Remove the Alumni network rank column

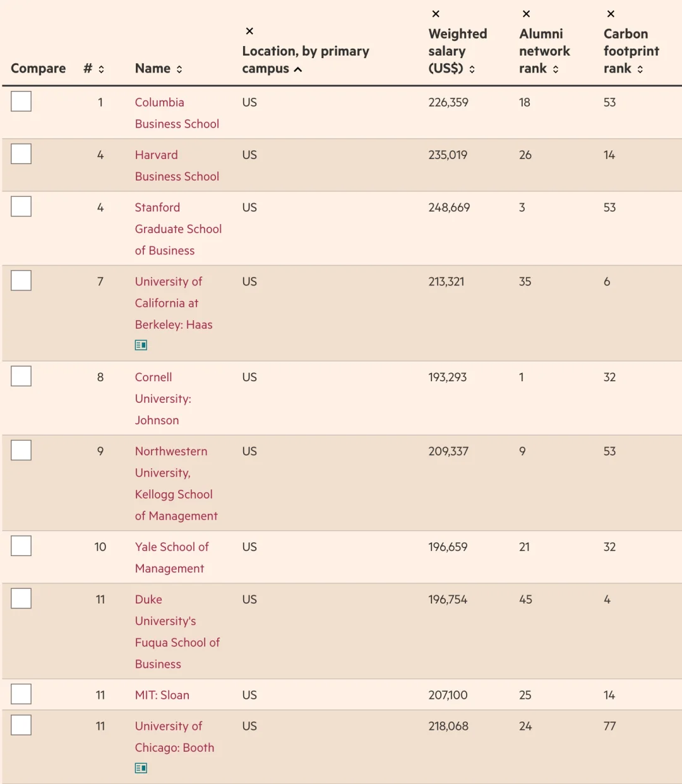point(527,14)
